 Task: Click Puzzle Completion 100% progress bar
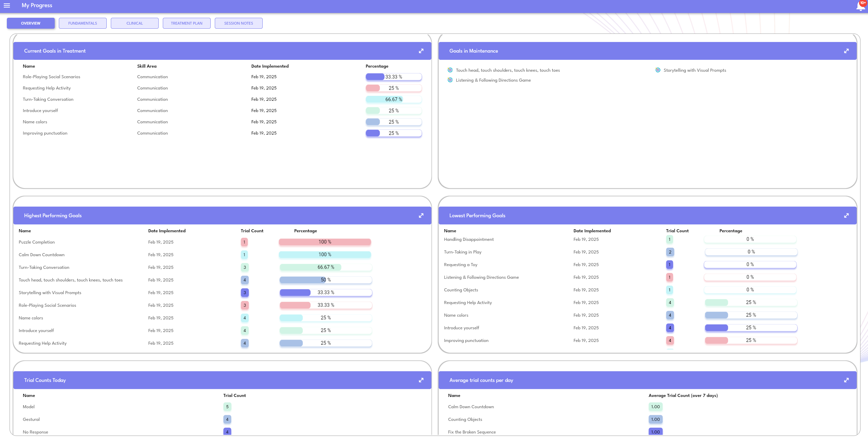(x=325, y=242)
